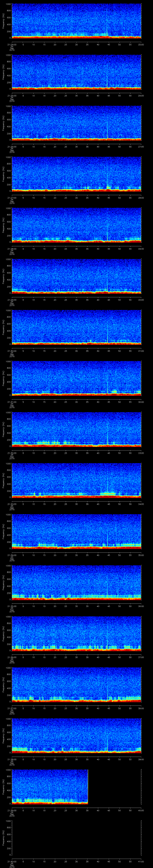Click the 21:28:00 time axis label

12,249
